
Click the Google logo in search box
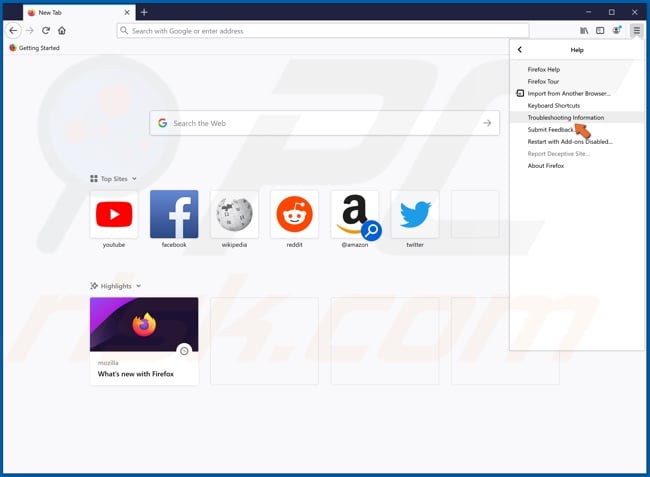tap(162, 123)
